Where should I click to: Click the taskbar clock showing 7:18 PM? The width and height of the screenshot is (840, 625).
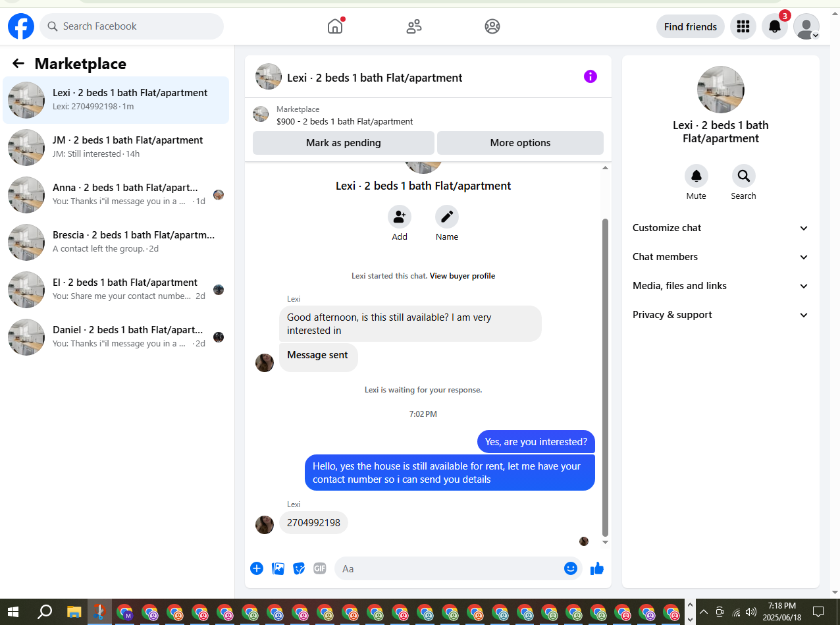coord(782,612)
